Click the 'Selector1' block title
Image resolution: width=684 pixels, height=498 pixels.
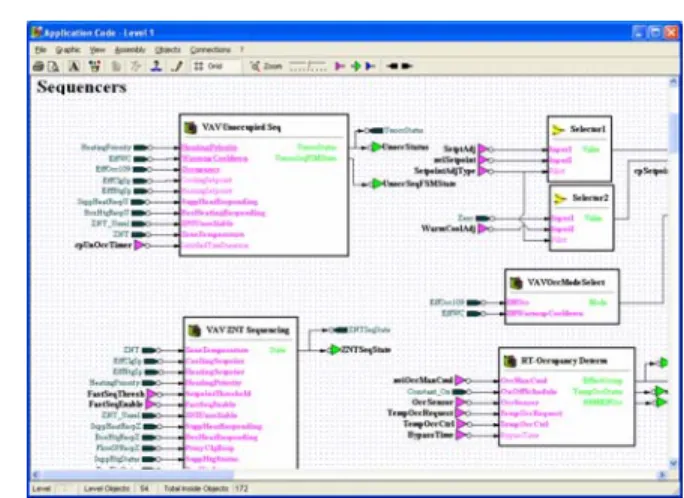[x=588, y=130]
